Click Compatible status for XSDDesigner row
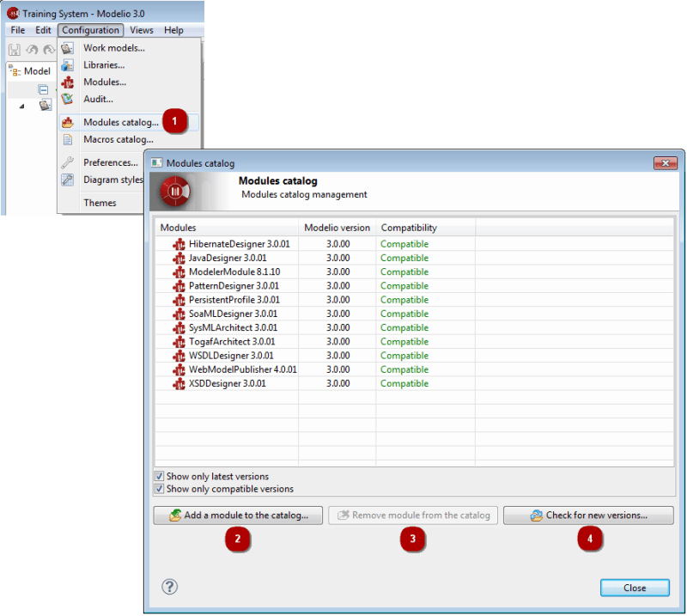The height and width of the screenshot is (616, 687). tap(404, 384)
